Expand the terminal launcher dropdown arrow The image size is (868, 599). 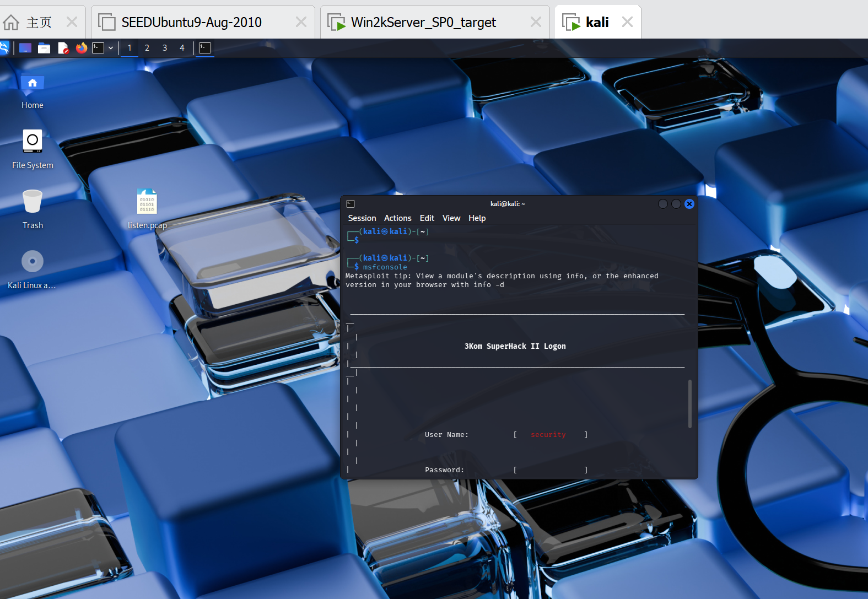pyautogui.click(x=111, y=48)
